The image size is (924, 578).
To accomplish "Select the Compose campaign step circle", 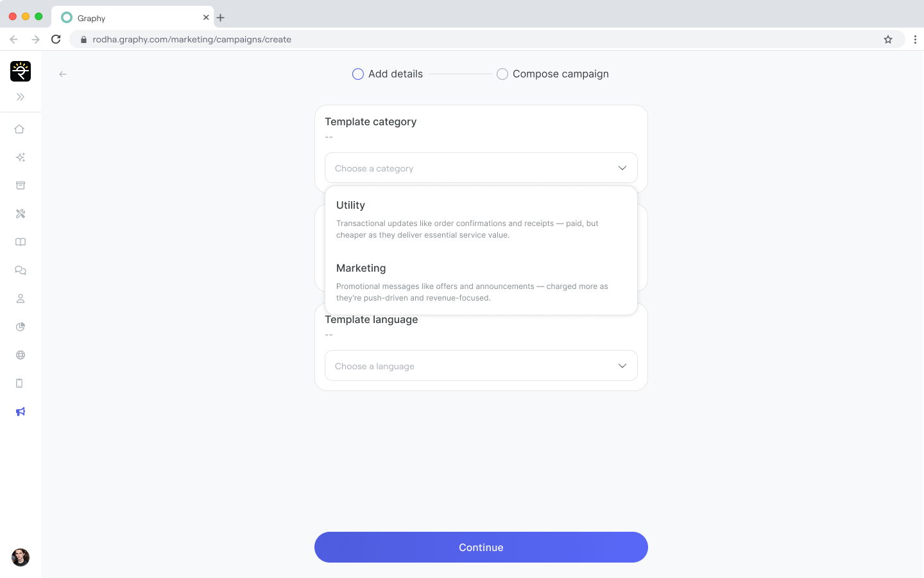I will [502, 74].
